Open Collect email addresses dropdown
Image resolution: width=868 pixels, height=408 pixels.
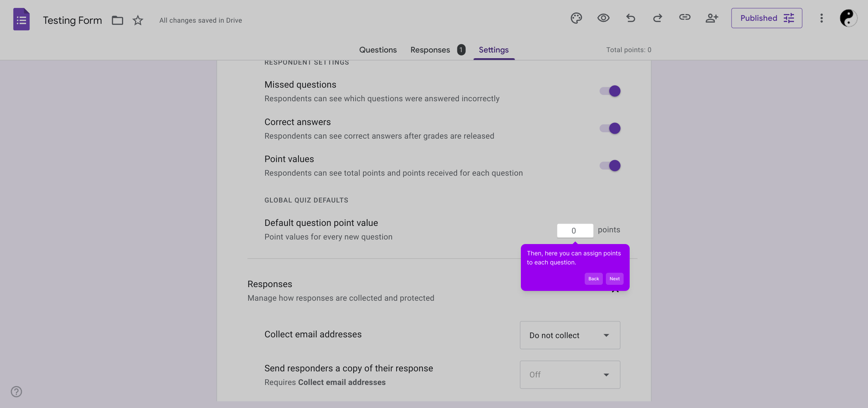point(570,335)
